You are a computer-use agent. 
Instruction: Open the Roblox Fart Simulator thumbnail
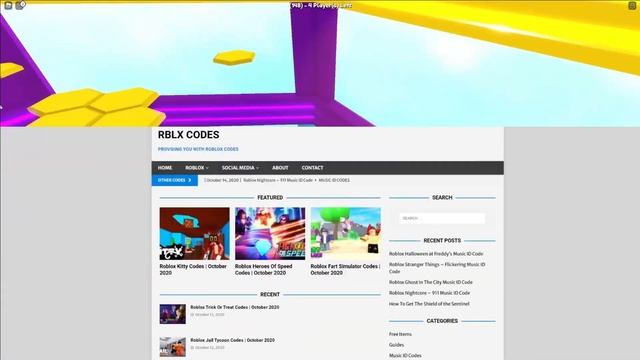[x=346, y=233]
